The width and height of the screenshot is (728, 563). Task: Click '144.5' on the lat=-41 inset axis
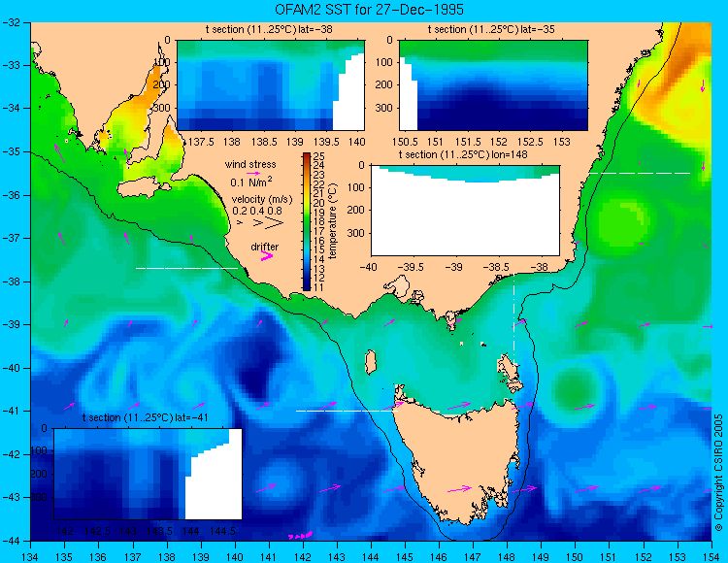(222, 531)
